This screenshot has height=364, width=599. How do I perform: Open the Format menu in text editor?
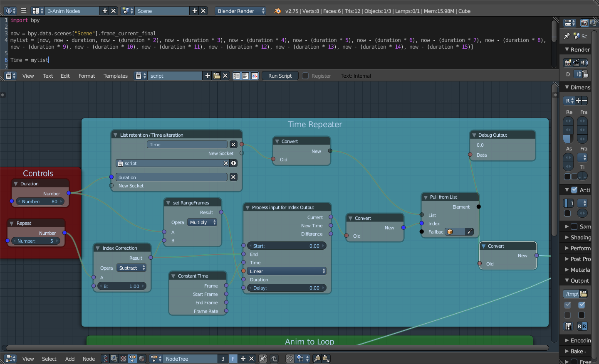click(x=87, y=76)
